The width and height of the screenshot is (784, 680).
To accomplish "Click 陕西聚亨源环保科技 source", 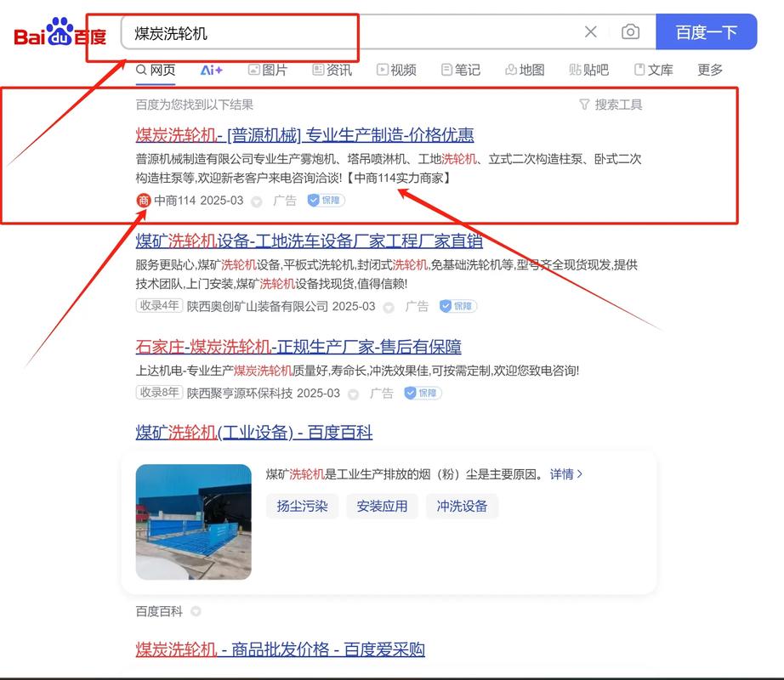I will [240, 394].
